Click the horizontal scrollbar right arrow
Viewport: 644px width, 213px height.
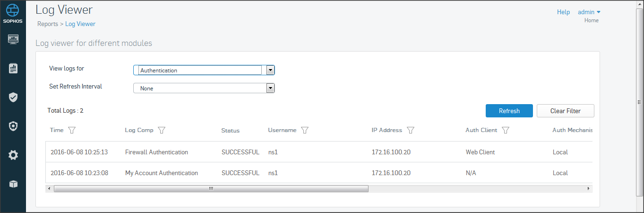pos(588,188)
